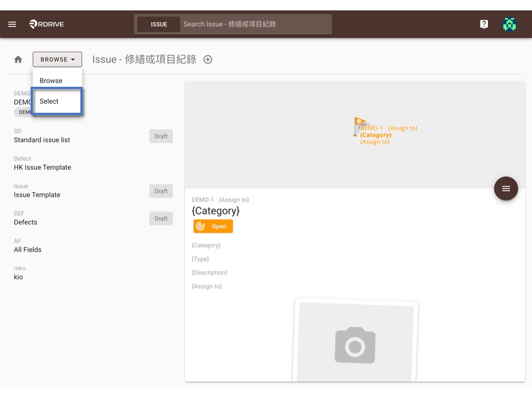This screenshot has width=532, height=399.
Task: Click the ISSUE search scope button
Action: 159,24
